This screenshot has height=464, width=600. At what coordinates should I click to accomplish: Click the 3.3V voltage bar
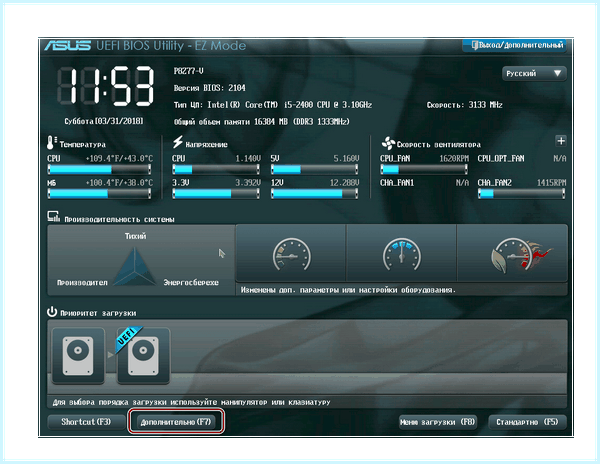click(216, 194)
